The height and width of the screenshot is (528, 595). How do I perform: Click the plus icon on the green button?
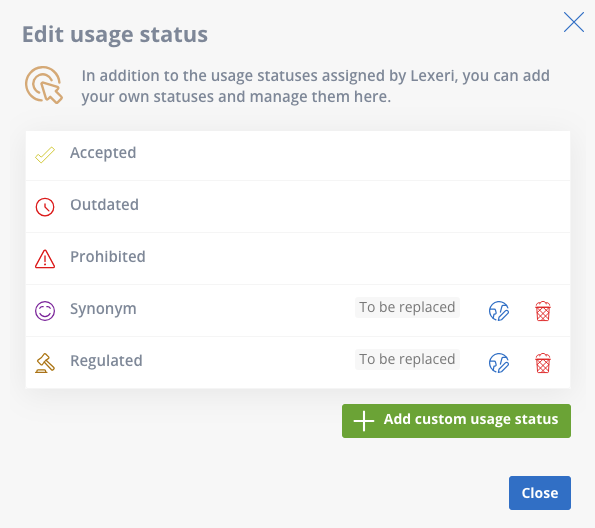pyautogui.click(x=364, y=421)
